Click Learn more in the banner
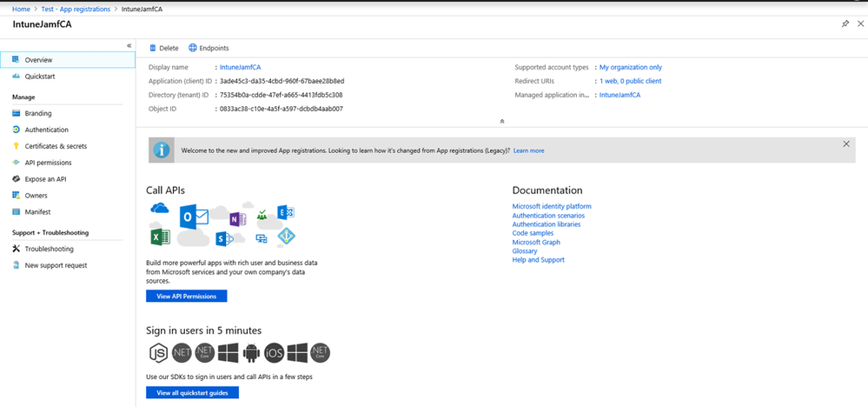 coord(528,150)
